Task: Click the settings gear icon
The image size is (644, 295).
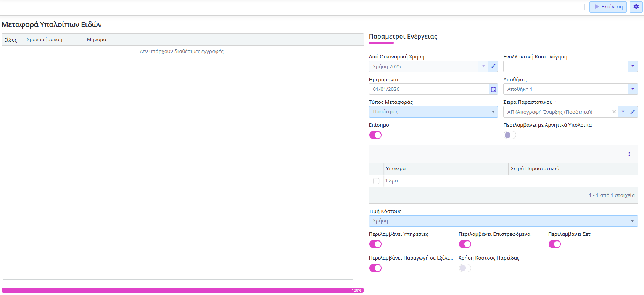Action: (x=636, y=7)
